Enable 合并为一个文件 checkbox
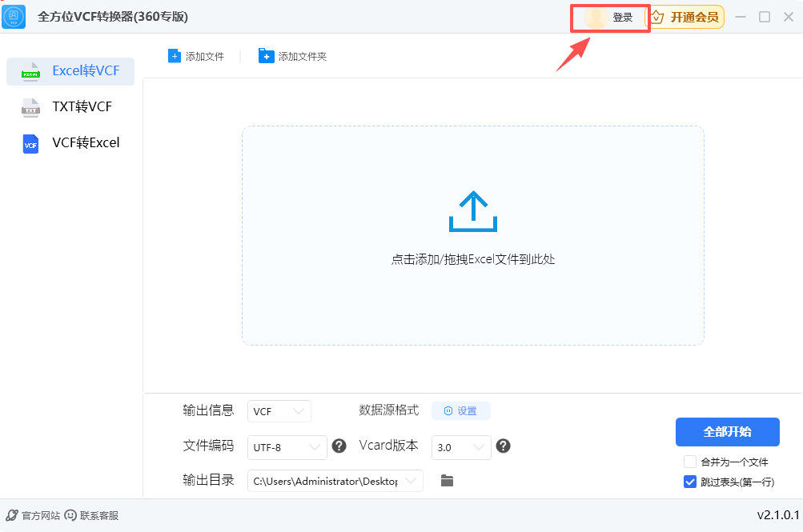This screenshot has width=803, height=532. coord(689,462)
